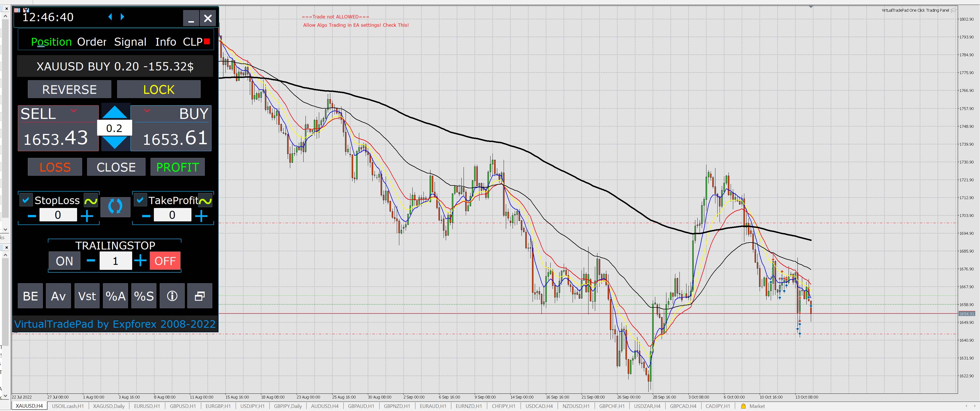Click the red CLP indicator square
Screen dimensions: 980x411
[207, 41]
